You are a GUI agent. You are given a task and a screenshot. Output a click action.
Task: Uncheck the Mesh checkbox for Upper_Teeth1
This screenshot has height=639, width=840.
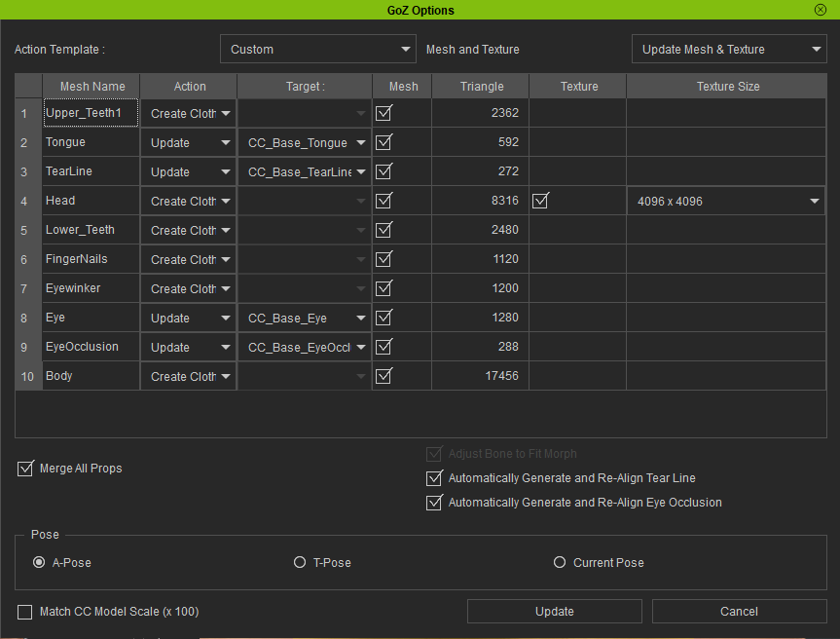(383, 113)
